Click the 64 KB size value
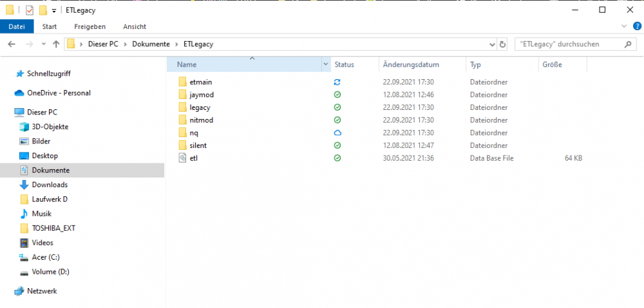Viewport: 644px width, 308px height. pos(573,158)
